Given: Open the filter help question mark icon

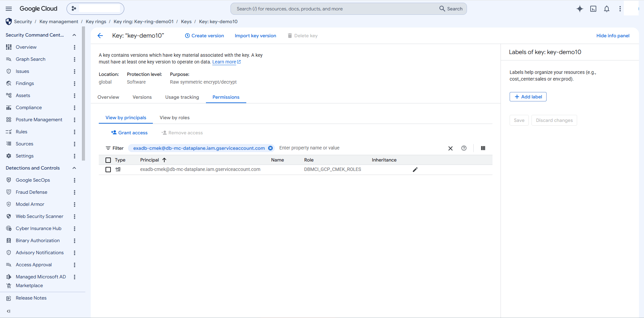Looking at the screenshot, I should click(464, 148).
